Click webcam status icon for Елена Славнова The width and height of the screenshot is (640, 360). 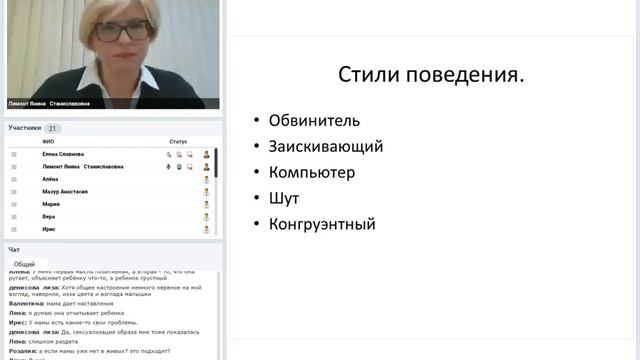(x=179, y=155)
